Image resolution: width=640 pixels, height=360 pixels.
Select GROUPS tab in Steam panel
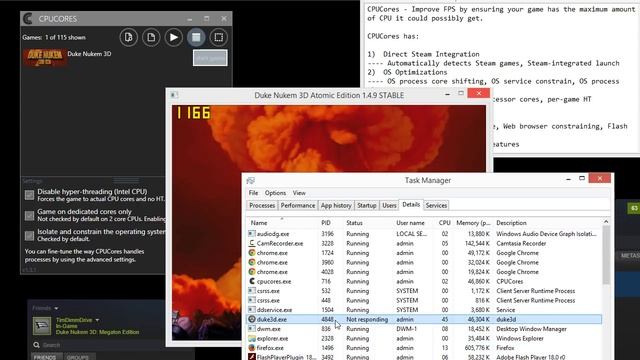point(78,357)
